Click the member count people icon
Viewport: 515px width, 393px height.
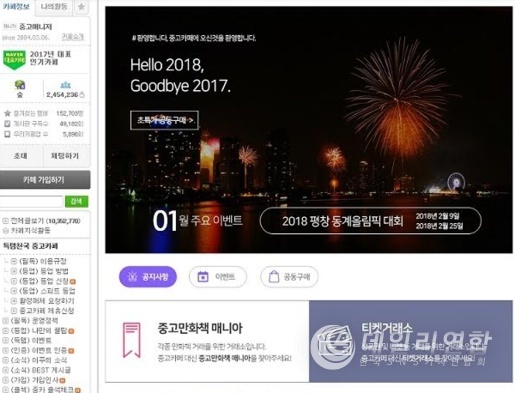65,85
